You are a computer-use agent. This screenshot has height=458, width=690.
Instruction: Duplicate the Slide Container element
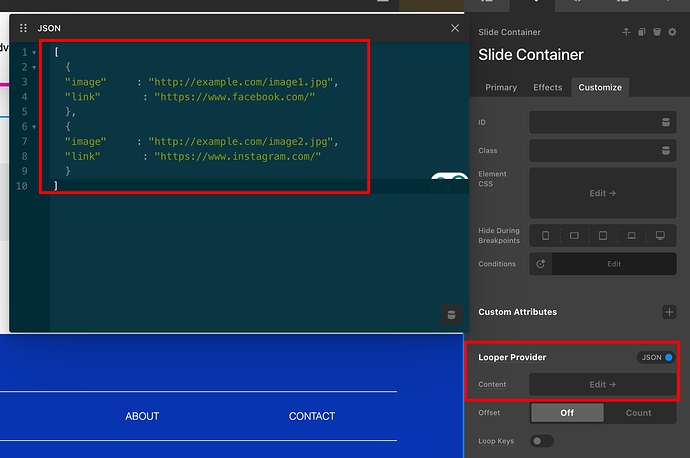(642, 32)
